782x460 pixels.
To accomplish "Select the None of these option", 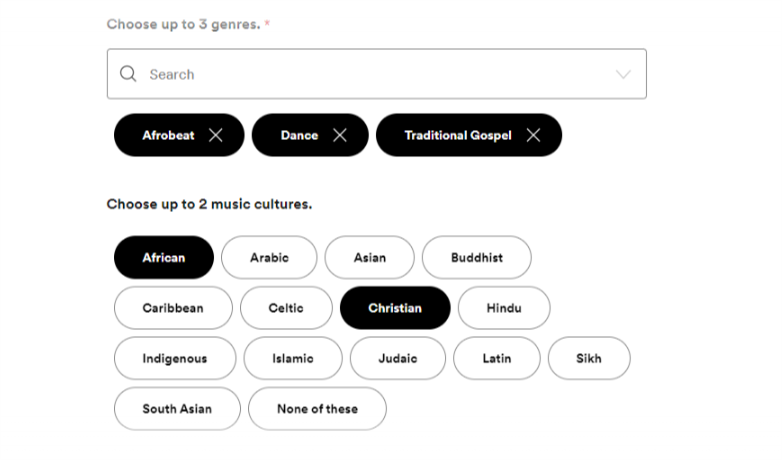I will 317,408.
